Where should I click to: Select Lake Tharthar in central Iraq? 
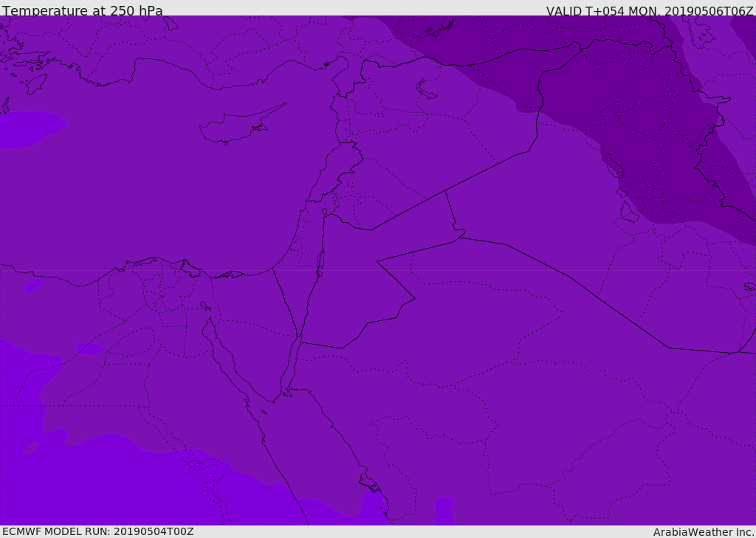pos(614,167)
